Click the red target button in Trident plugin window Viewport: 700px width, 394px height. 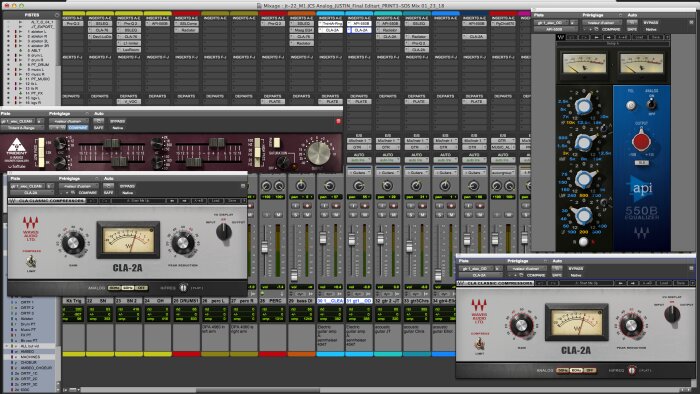338,121
